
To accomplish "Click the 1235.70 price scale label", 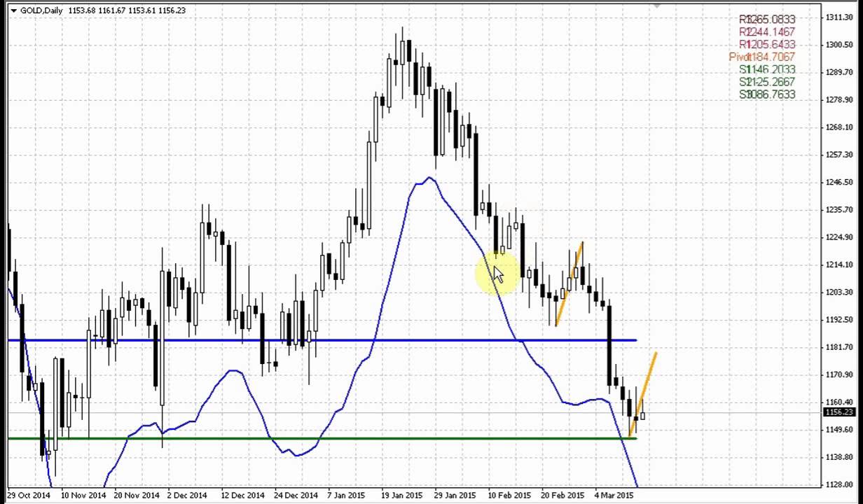I will (x=839, y=209).
